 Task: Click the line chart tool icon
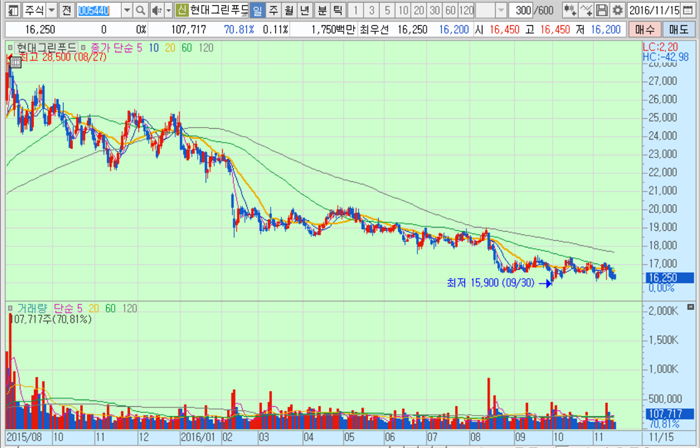pos(587,10)
